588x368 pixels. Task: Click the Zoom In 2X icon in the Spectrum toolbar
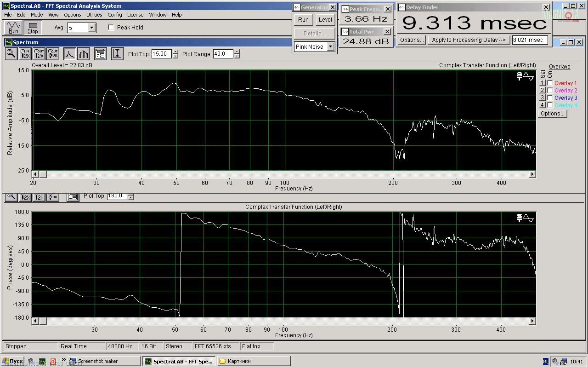25,54
